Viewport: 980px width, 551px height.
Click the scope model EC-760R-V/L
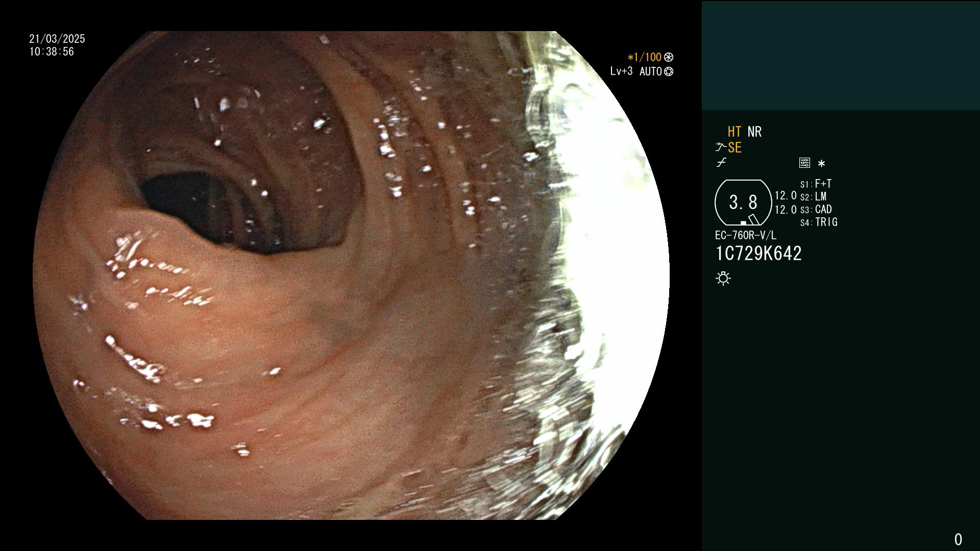click(746, 235)
